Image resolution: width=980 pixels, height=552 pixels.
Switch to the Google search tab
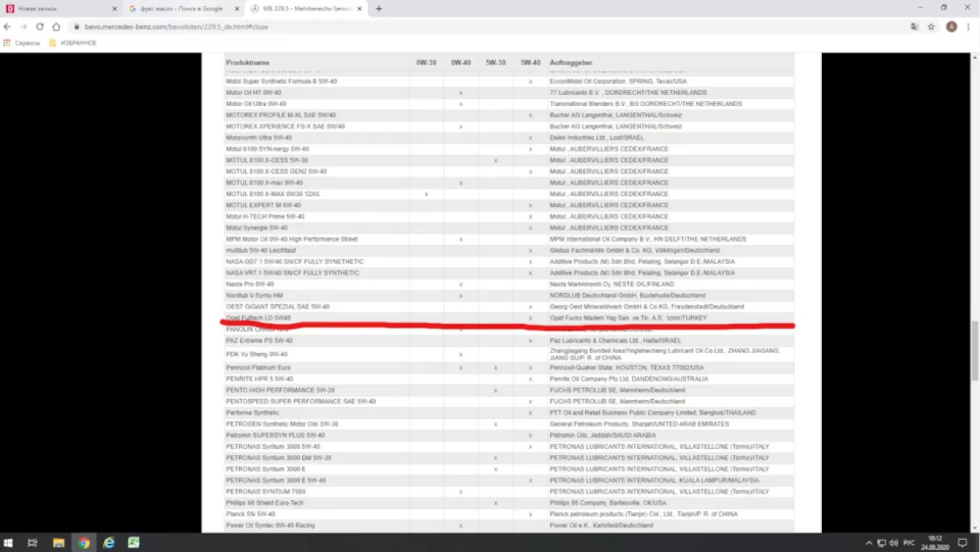pyautogui.click(x=178, y=9)
